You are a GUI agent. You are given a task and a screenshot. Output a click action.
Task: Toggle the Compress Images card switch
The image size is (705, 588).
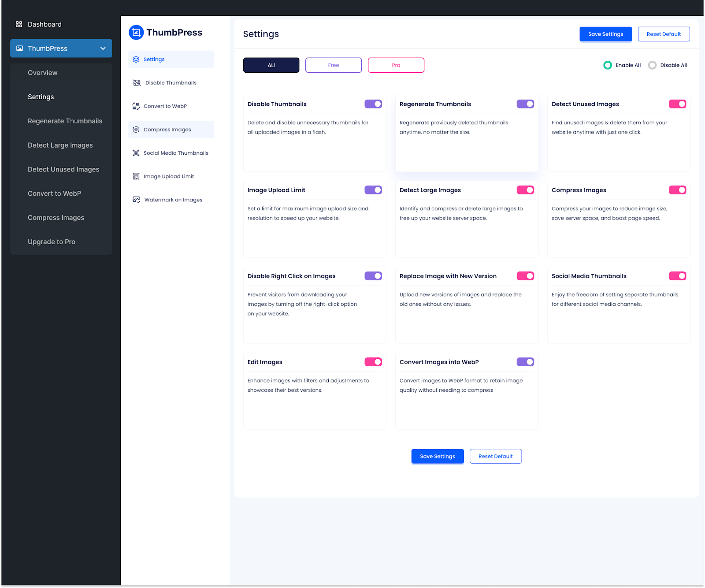(x=677, y=190)
